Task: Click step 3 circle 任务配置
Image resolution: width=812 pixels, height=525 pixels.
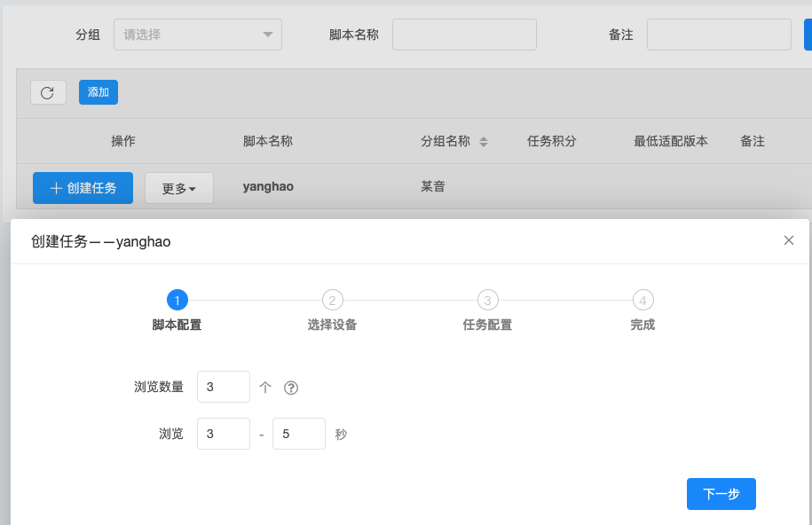Action: click(487, 300)
